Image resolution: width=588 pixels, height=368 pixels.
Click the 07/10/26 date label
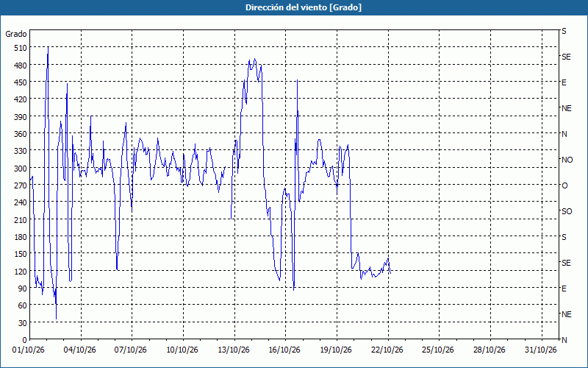coord(131,350)
